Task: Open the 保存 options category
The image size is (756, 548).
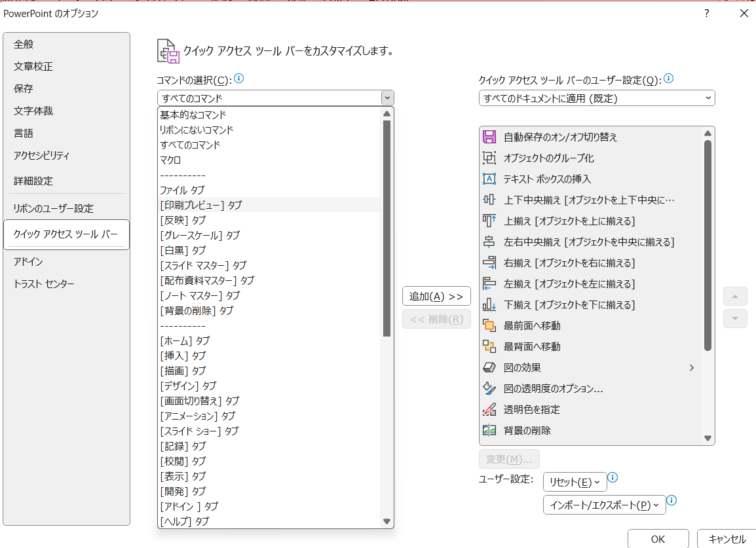Action: (67, 88)
